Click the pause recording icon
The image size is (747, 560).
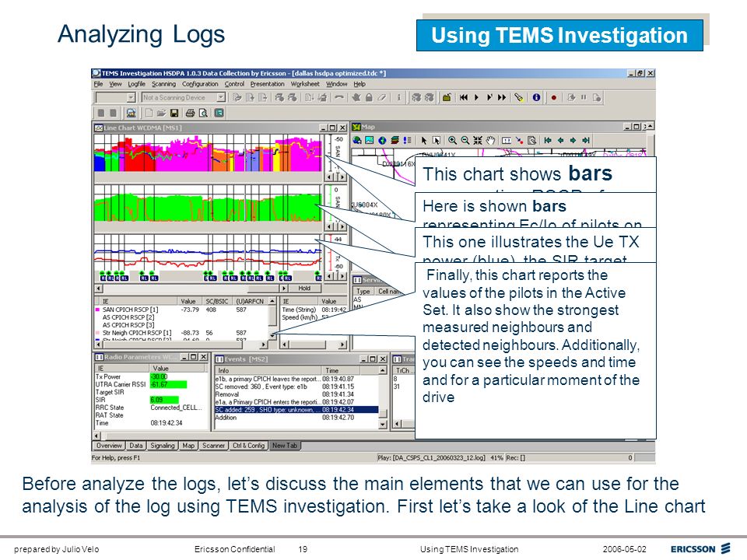(x=584, y=98)
